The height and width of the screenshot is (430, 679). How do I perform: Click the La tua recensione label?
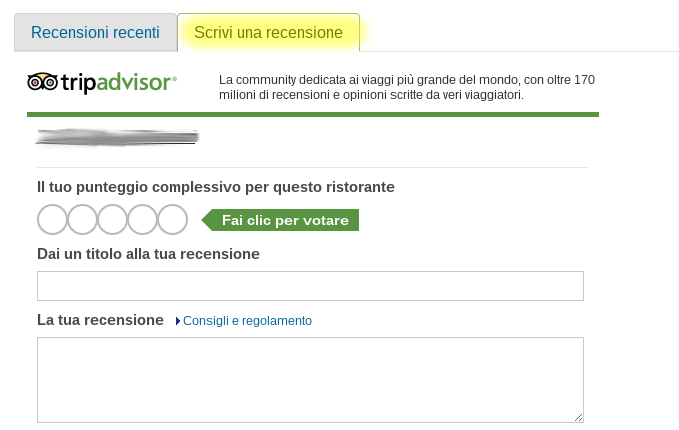click(100, 320)
